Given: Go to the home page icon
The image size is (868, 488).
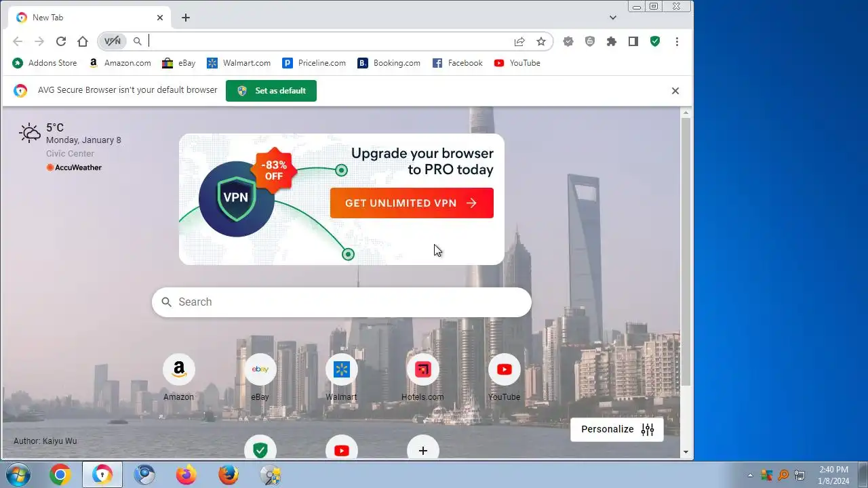Looking at the screenshot, I should pos(83,41).
